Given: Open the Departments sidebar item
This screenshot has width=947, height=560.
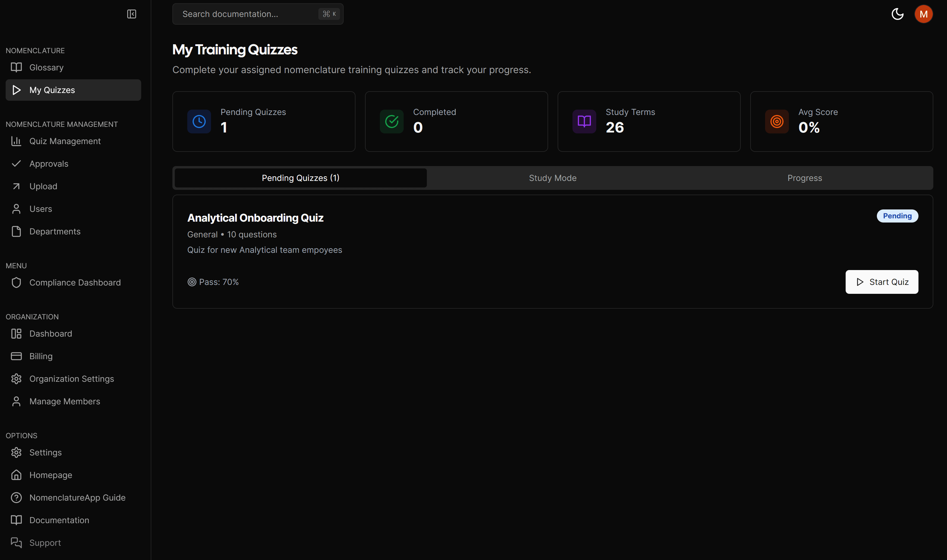Looking at the screenshot, I should (x=55, y=232).
